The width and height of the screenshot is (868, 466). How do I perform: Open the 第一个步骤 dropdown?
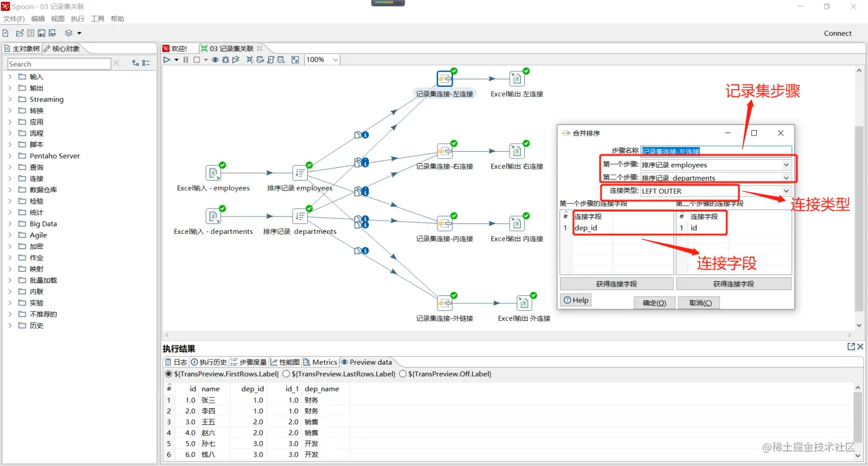[786, 165]
